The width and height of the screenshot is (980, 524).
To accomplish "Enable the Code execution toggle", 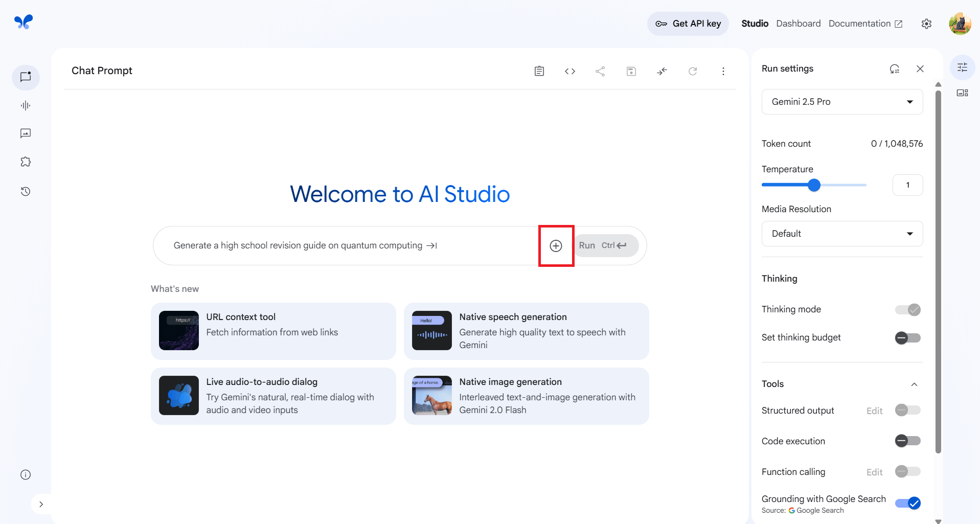I will 908,441.
